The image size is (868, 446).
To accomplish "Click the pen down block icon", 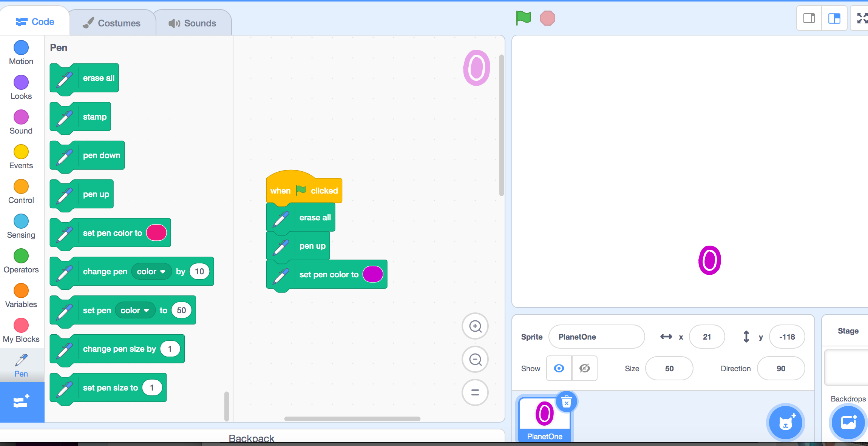I will (x=64, y=155).
